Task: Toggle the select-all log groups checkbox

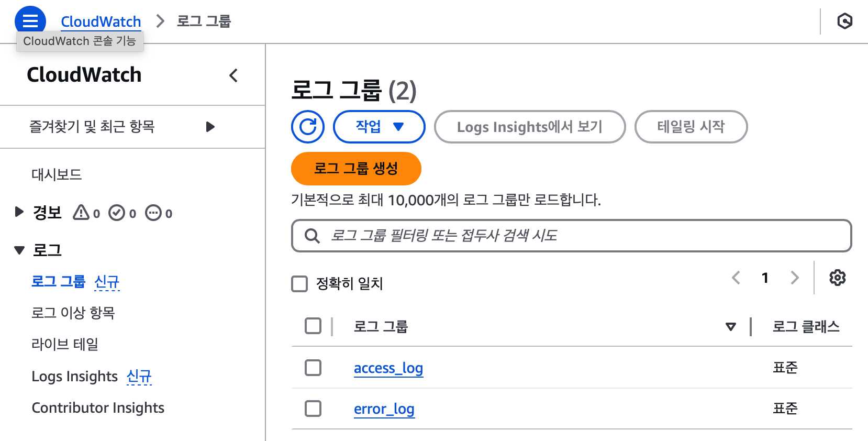Action: 313,326
